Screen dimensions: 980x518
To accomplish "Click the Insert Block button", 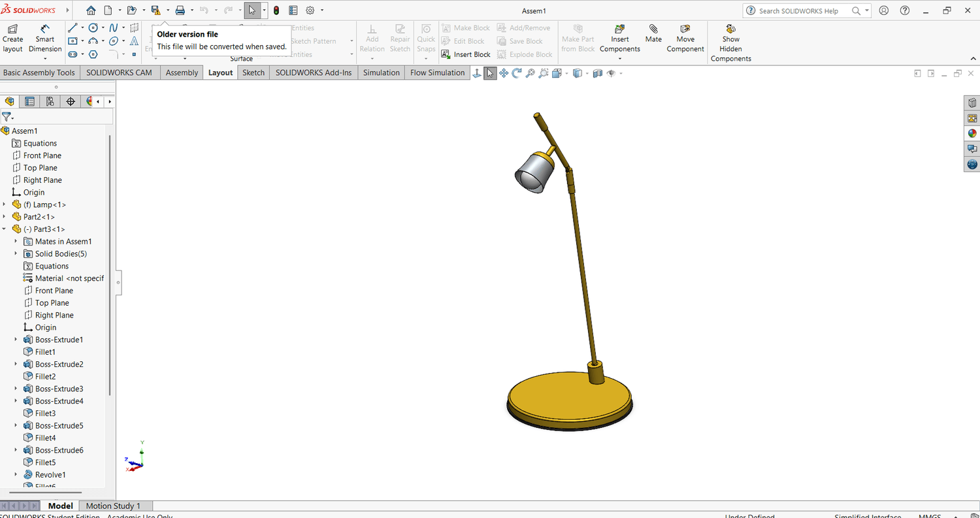I will (465, 54).
